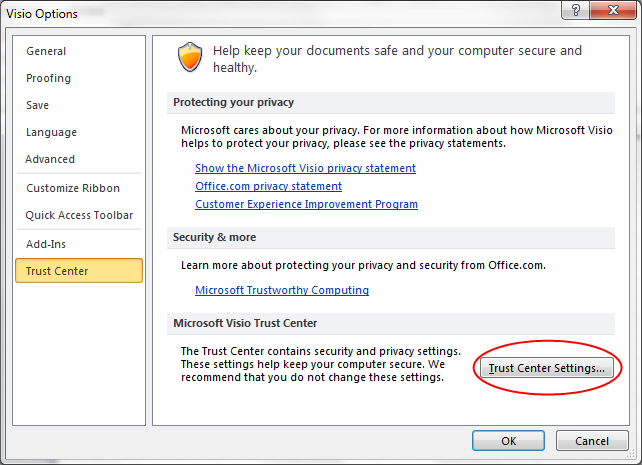Open Trust Center Settings
642x465 pixels.
tap(546, 368)
